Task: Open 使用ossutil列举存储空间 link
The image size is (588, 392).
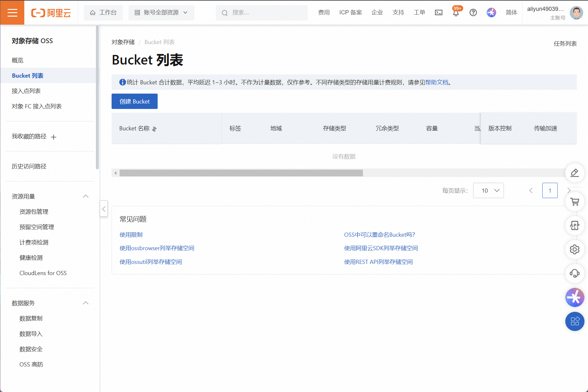Action: pos(151,262)
